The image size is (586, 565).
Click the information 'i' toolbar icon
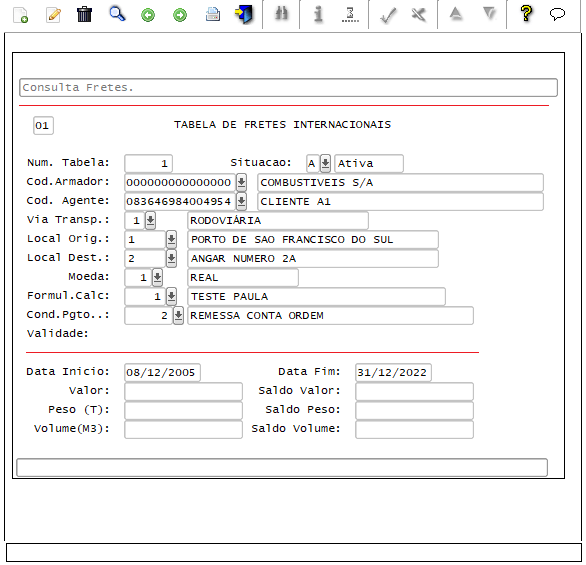pyautogui.click(x=318, y=14)
